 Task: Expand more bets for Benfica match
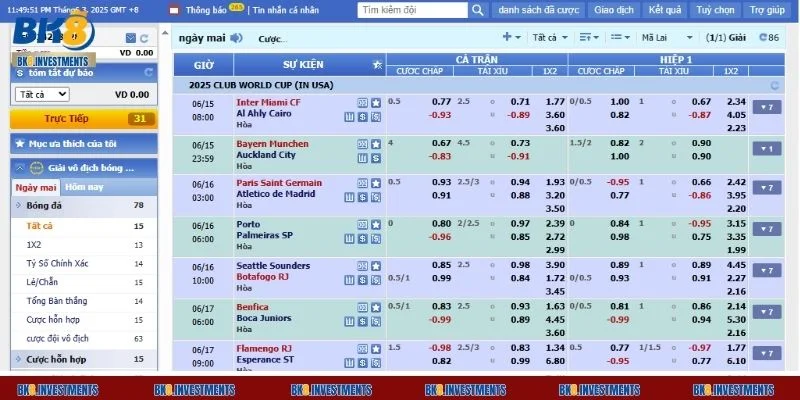(x=767, y=312)
